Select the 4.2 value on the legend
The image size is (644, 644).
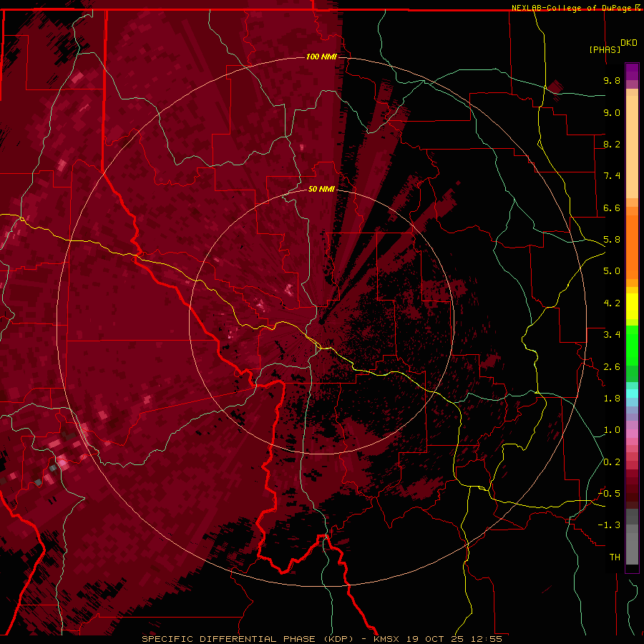[x=612, y=303]
